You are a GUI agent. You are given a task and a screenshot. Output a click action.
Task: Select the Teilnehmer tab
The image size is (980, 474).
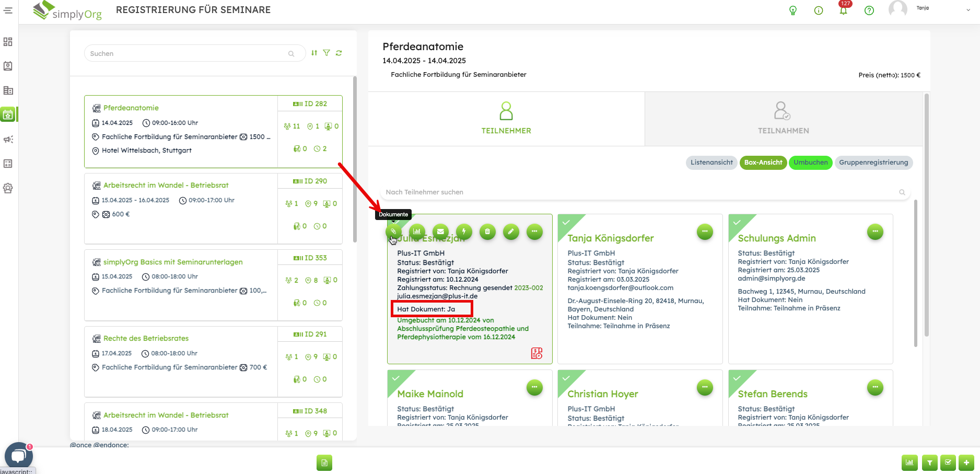pos(506,119)
